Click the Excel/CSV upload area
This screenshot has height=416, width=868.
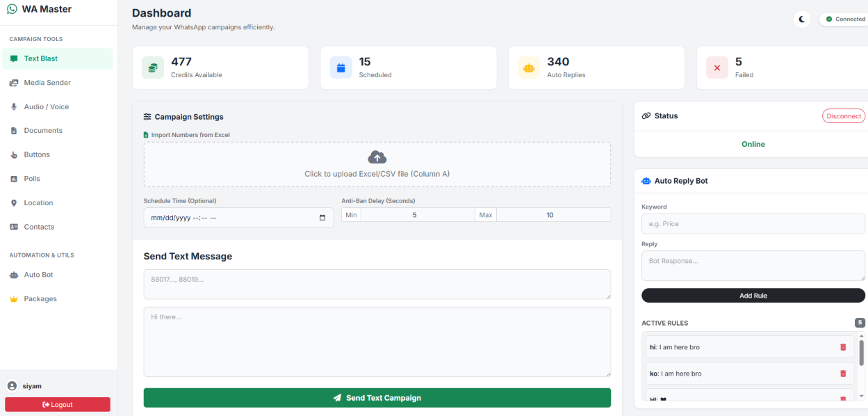pos(377,164)
